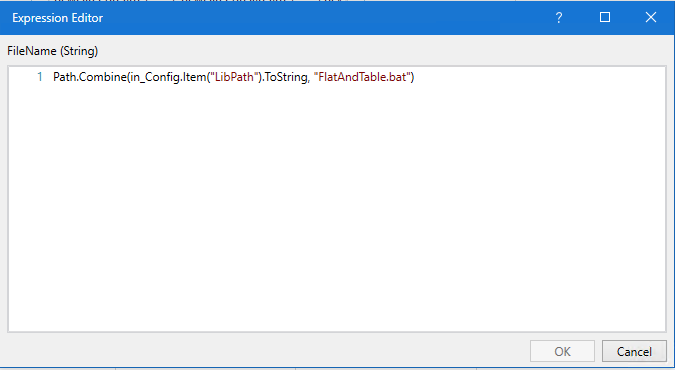Place cursor in "FlatAndTable.bat" string literal
The image size is (675, 370).
[362, 77]
